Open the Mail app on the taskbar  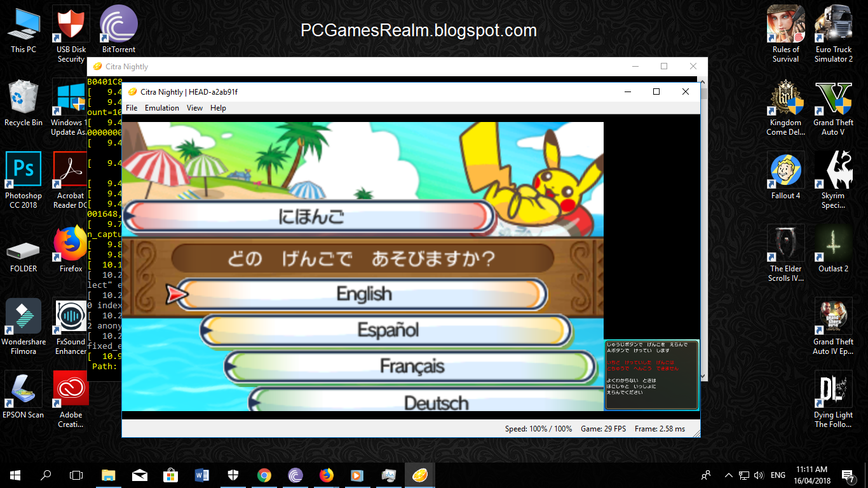coord(140,475)
